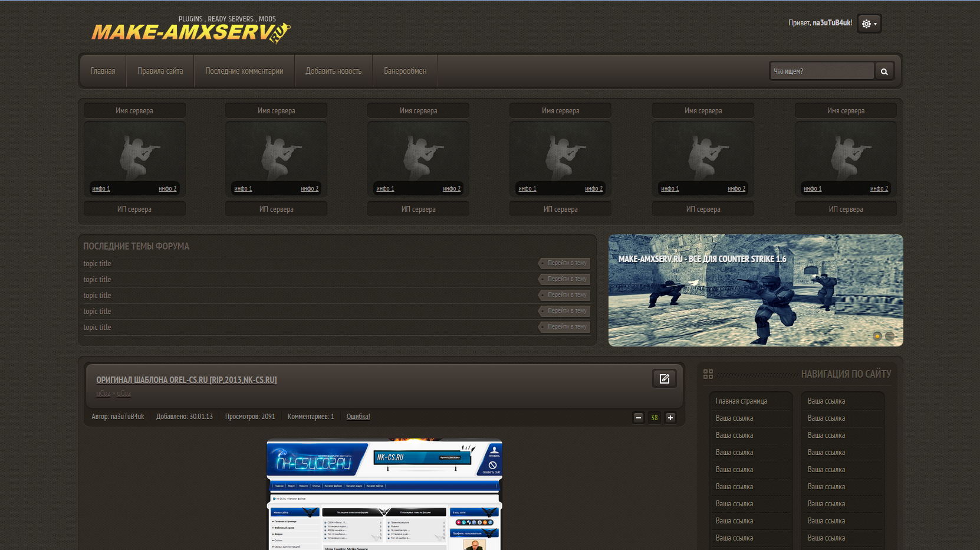Click 'Перейти в тему' for second topic

coord(564,279)
